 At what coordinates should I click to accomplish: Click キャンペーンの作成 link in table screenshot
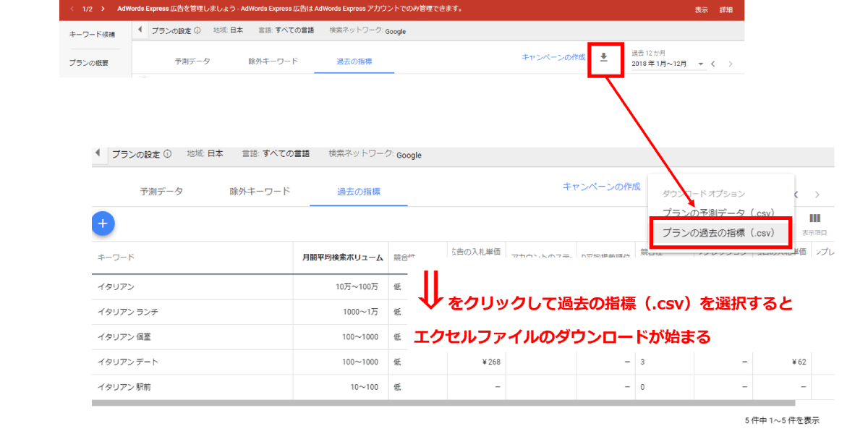pos(601,187)
